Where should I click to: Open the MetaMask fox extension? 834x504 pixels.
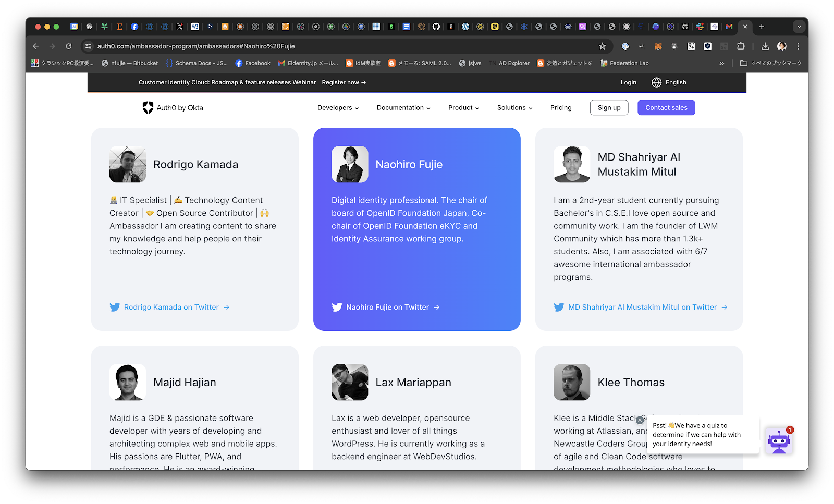pos(658,46)
